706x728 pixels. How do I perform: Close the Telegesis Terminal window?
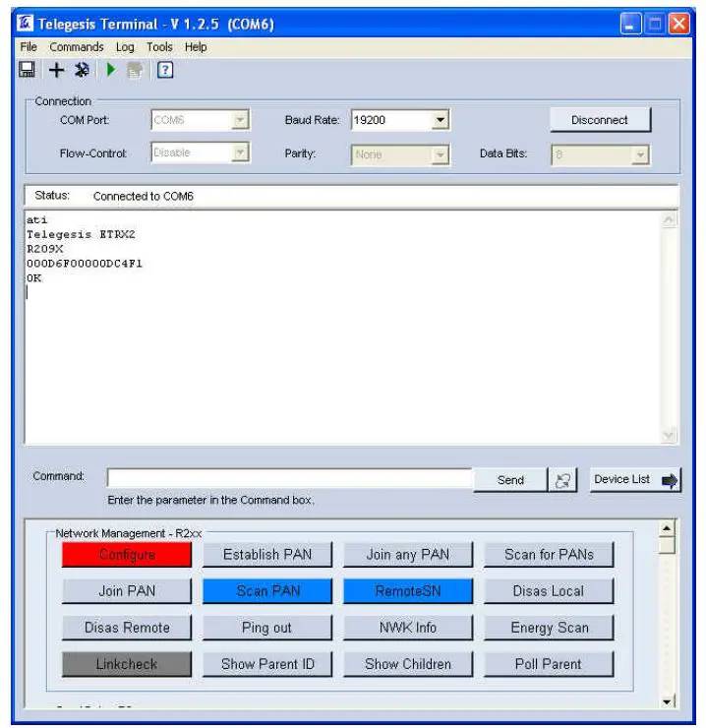(678, 24)
